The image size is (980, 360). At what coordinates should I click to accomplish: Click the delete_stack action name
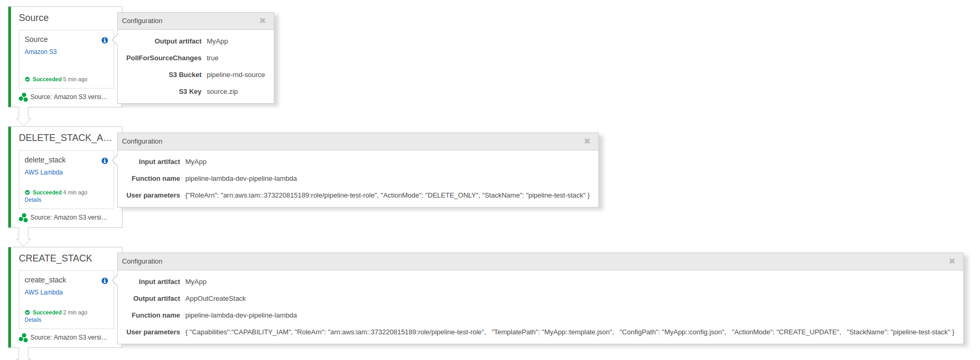pyautogui.click(x=45, y=160)
